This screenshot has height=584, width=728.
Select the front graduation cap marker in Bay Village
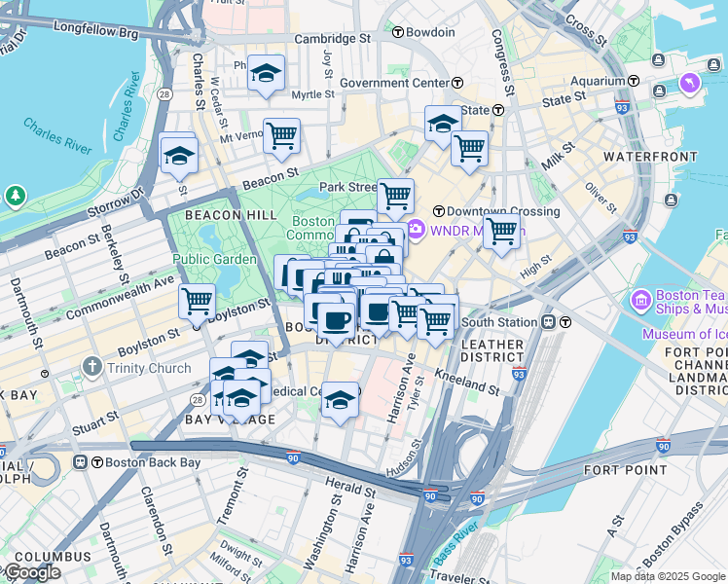(242, 399)
